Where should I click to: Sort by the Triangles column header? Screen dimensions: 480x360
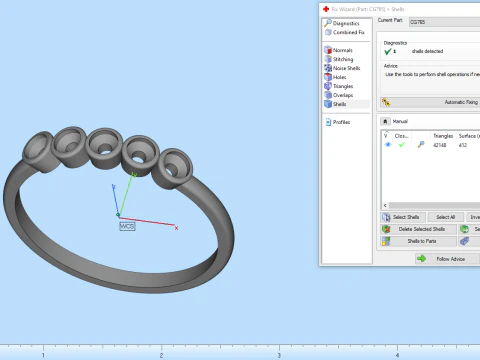pyautogui.click(x=443, y=136)
